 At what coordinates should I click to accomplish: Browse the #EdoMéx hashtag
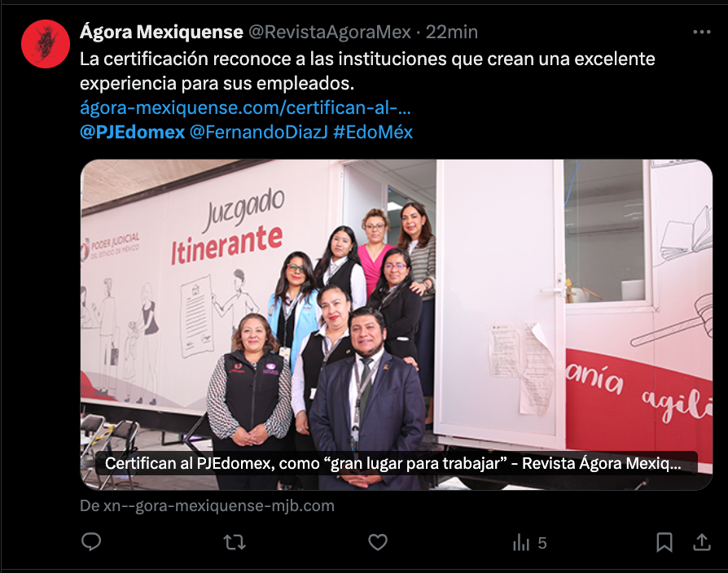point(373,132)
